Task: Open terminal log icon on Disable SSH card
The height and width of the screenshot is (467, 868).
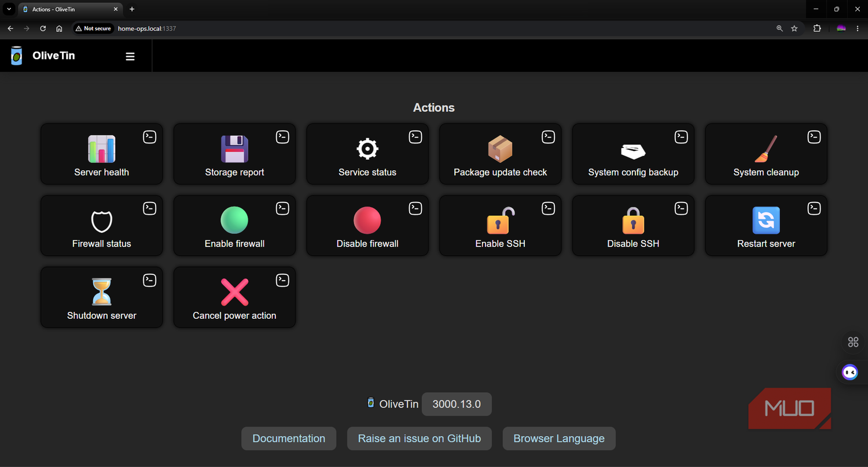Action: tap(681, 208)
